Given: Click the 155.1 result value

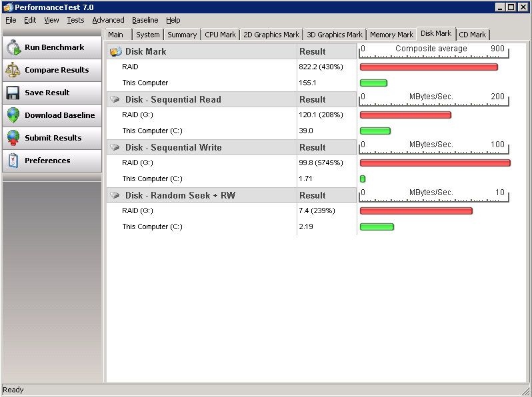Looking at the screenshot, I should click(x=307, y=83).
